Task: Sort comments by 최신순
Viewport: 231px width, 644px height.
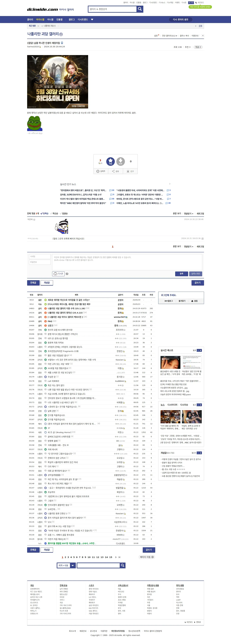Action: [x=54, y=214]
